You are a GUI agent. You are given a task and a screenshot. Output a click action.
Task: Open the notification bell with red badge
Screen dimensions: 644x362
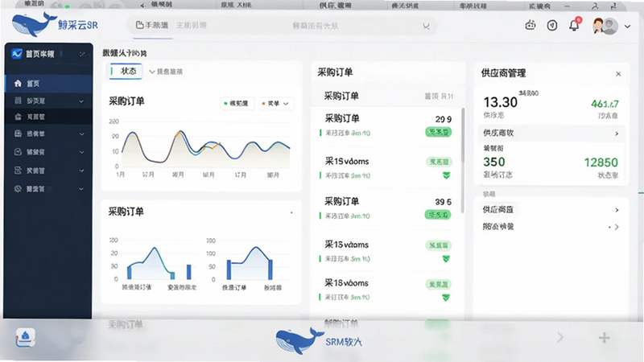pos(574,25)
